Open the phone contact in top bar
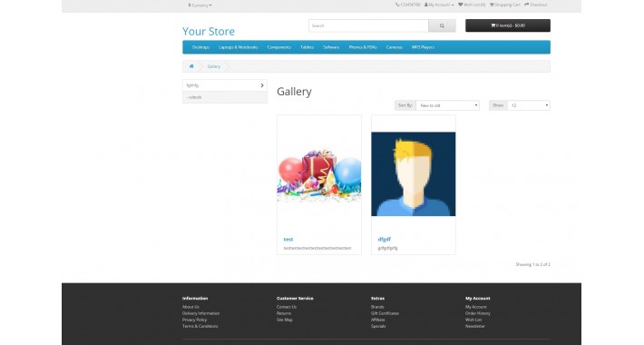The width and height of the screenshot is (644, 345). click(x=408, y=5)
